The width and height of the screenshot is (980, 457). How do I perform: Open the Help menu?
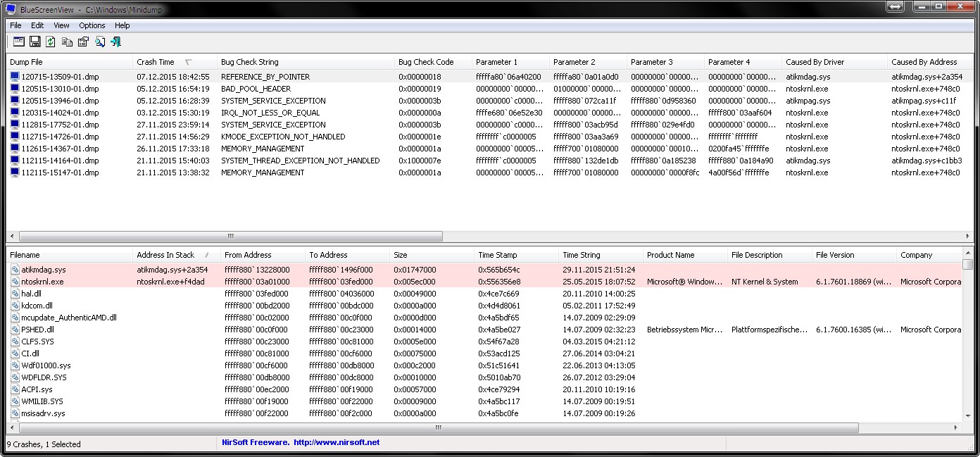point(122,25)
